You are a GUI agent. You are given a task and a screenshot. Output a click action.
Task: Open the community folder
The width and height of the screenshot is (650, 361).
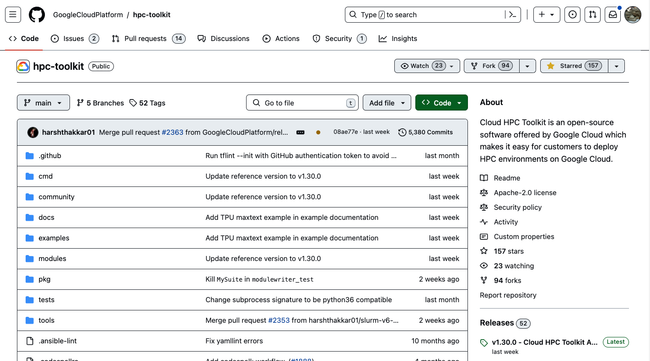click(x=56, y=197)
